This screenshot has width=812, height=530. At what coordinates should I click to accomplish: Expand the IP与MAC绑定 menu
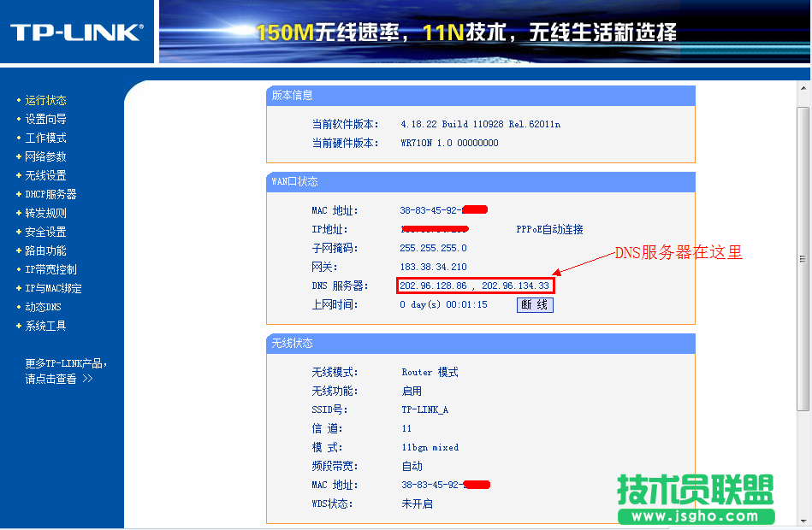pyautogui.click(x=53, y=288)
